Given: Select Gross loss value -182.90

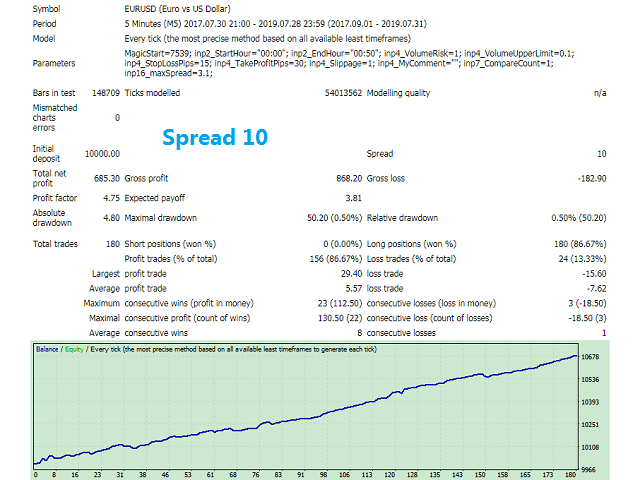Looking at the screenshot, I should point(592,178).
